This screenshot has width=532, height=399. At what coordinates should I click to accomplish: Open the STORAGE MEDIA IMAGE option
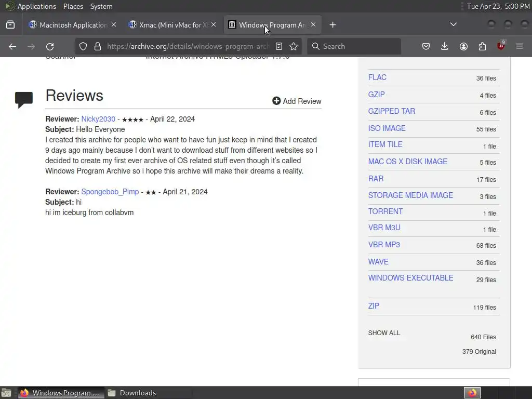tap(410, 195)
